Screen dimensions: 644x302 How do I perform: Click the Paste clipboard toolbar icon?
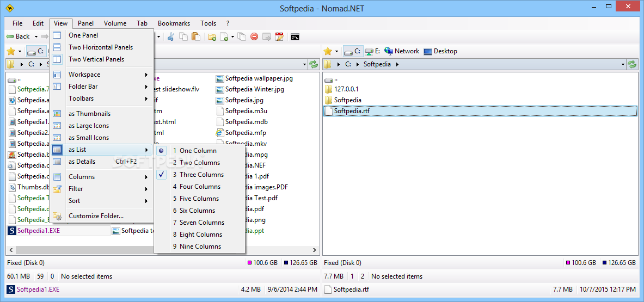click(196, 36)
